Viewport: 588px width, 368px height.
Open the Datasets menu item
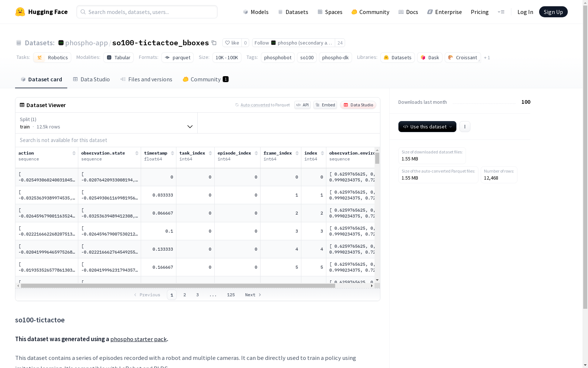[293, 12]
